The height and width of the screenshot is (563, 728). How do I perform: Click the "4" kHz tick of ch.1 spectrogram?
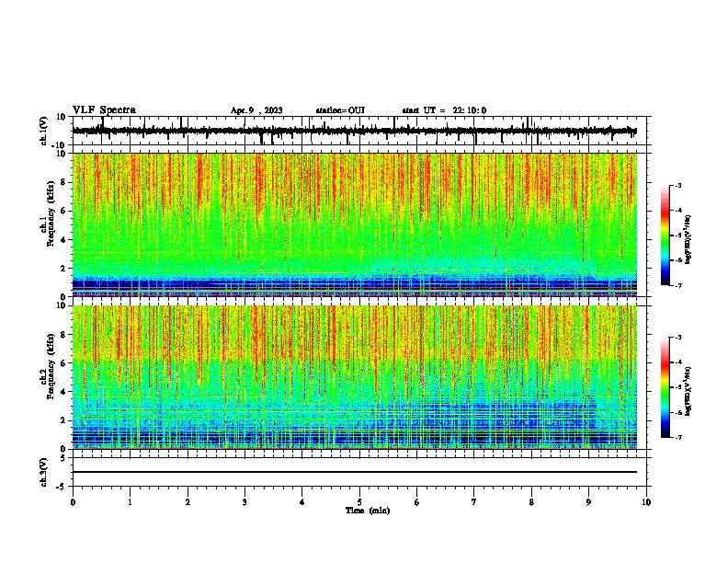pyautogui.click(x=63, y=240)
